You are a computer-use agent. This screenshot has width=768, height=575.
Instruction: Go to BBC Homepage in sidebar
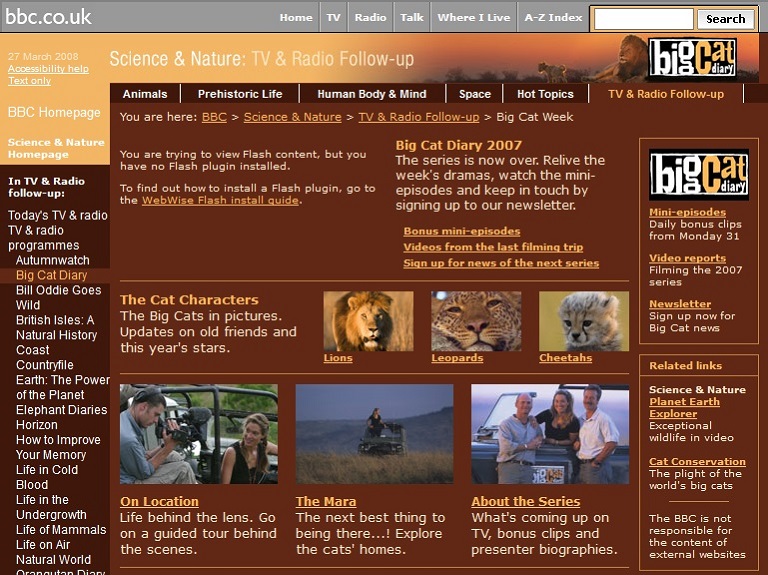[x=54, y=112]
